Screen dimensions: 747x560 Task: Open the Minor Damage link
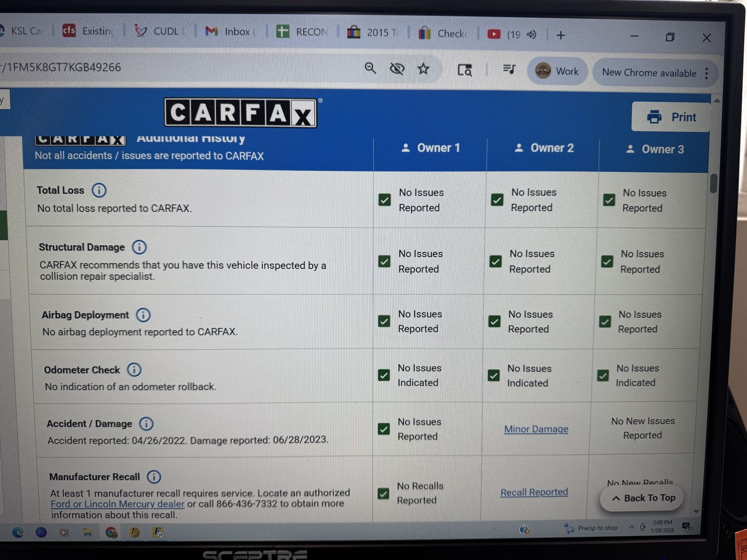(536, 429)
